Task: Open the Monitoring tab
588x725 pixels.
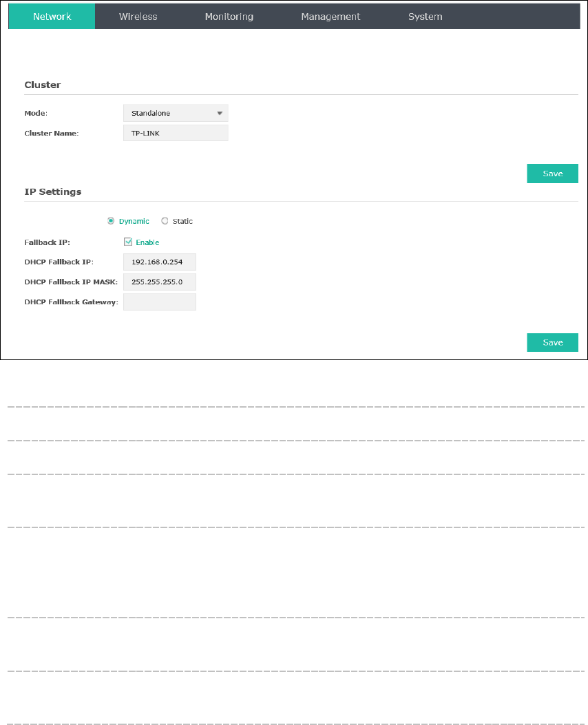Action: pos(229,17)
